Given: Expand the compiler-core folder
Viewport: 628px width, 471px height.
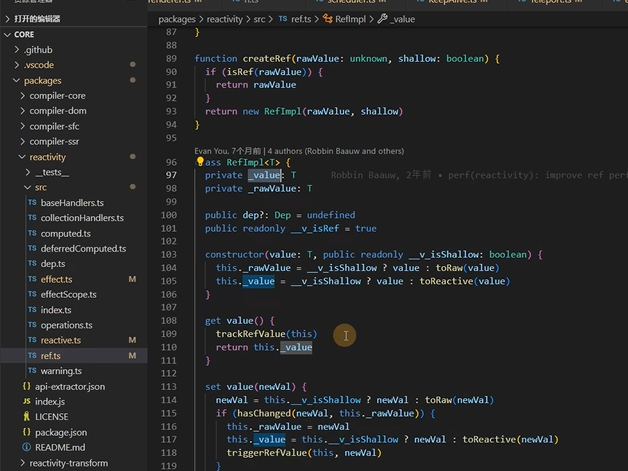Looking at the screenshot, I should (22, 96).
